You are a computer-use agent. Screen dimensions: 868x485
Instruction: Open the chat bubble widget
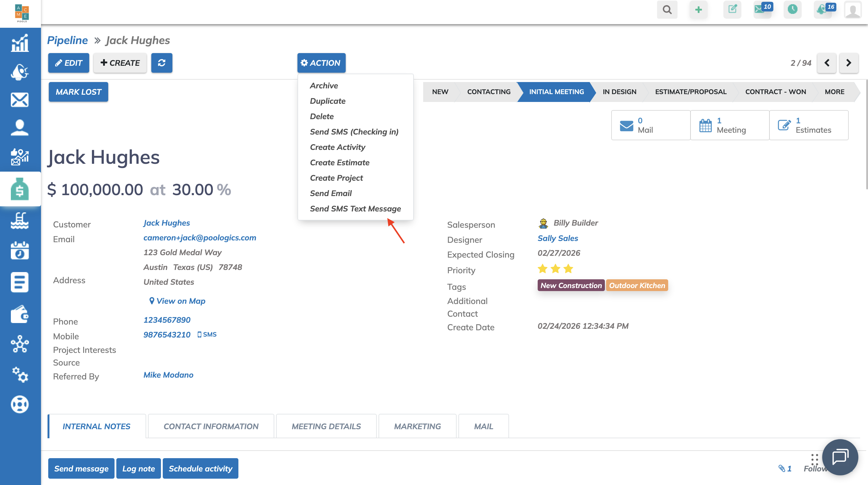point(840,457)
